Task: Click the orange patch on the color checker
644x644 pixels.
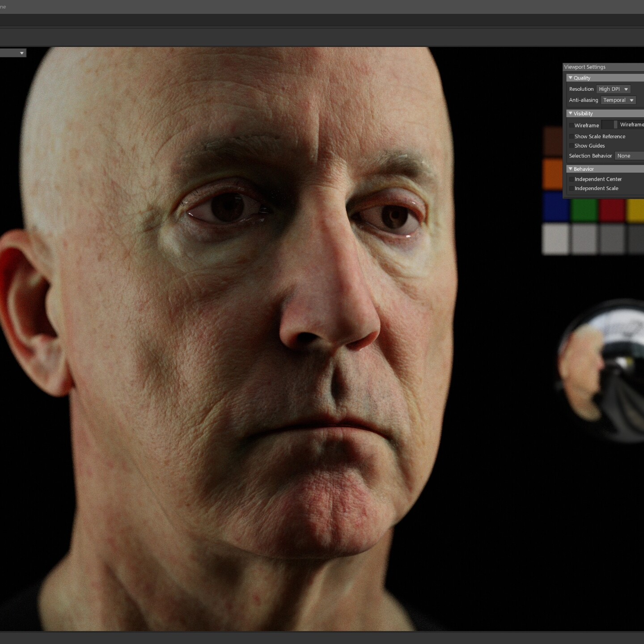Action: tap(551, 174)
